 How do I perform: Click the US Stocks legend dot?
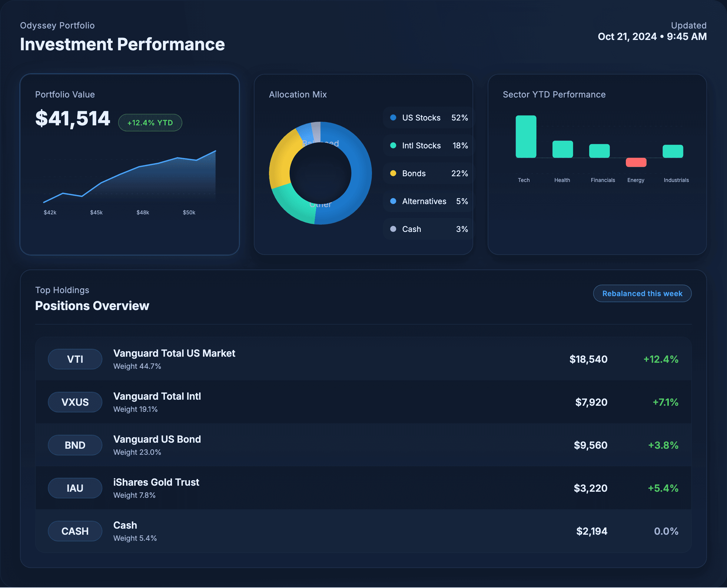pos(393,118)
